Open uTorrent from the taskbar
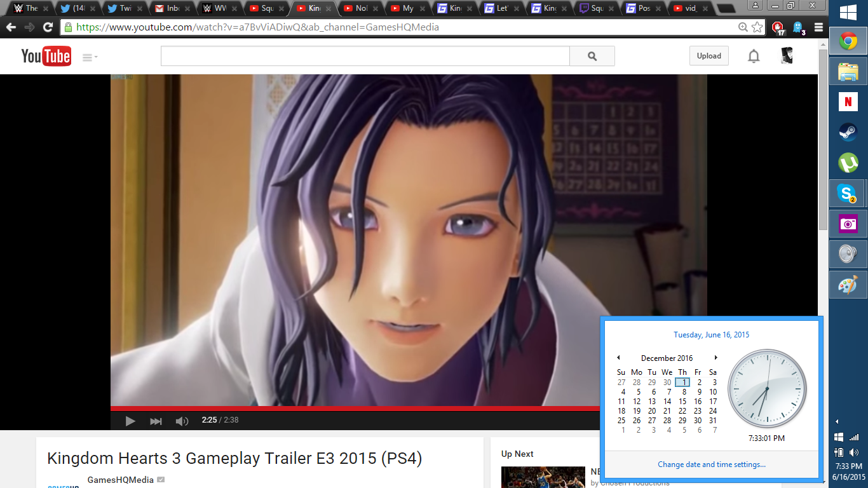 coord(848,163)
